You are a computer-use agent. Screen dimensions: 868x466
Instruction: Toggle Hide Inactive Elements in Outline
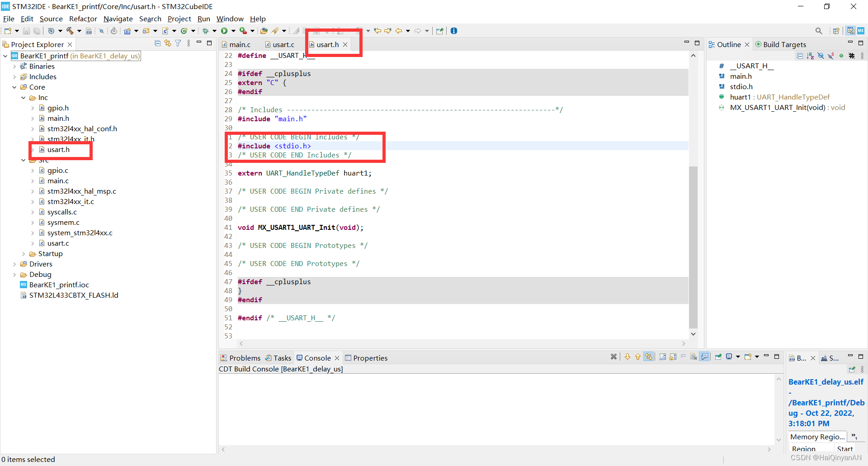click(852, 56)
